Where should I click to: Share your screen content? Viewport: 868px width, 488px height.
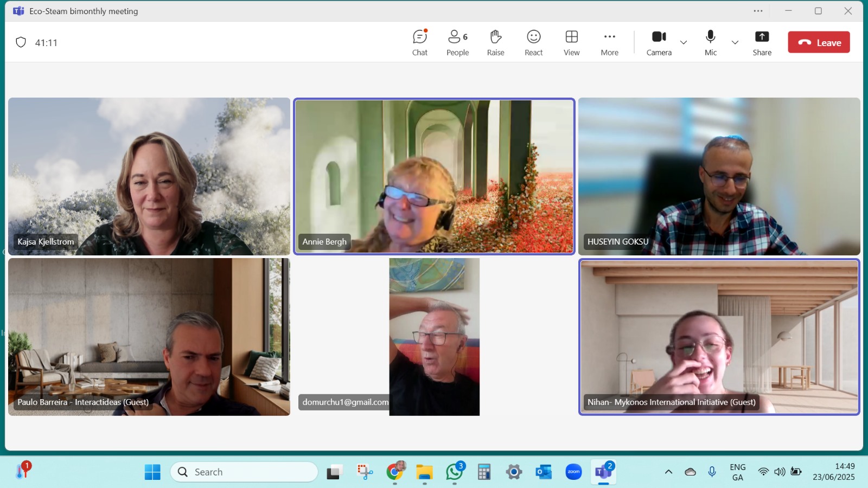(762, 43)
